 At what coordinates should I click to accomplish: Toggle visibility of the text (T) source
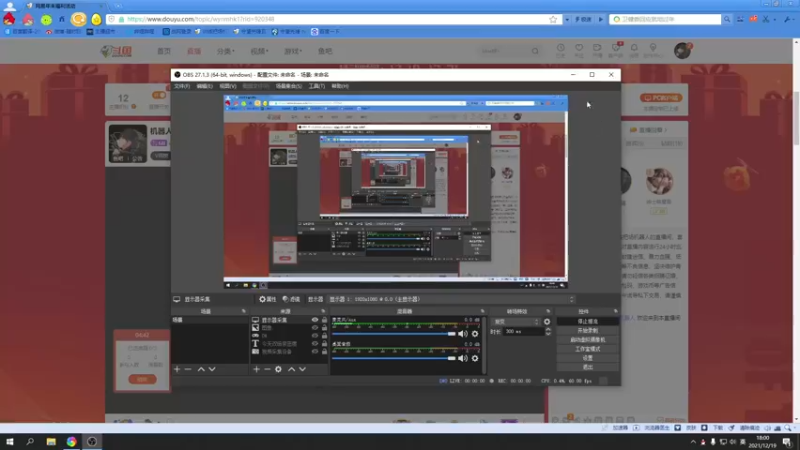(x=315, y=343)
